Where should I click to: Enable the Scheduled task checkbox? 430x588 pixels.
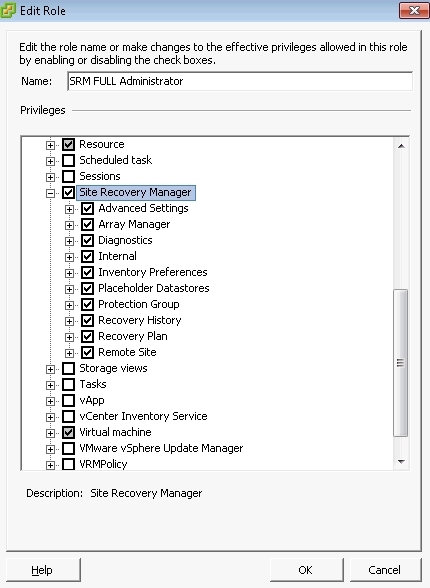tap(68, 160)
